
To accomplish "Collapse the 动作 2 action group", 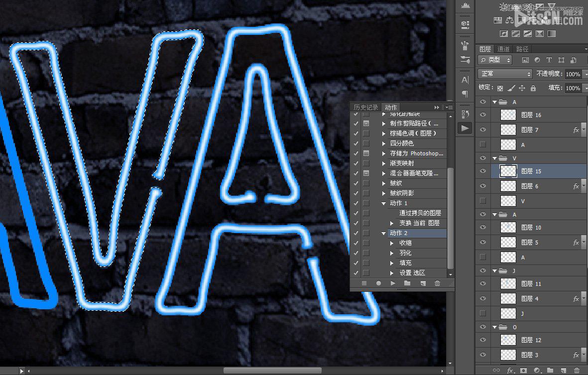I will tap(383, 233).
